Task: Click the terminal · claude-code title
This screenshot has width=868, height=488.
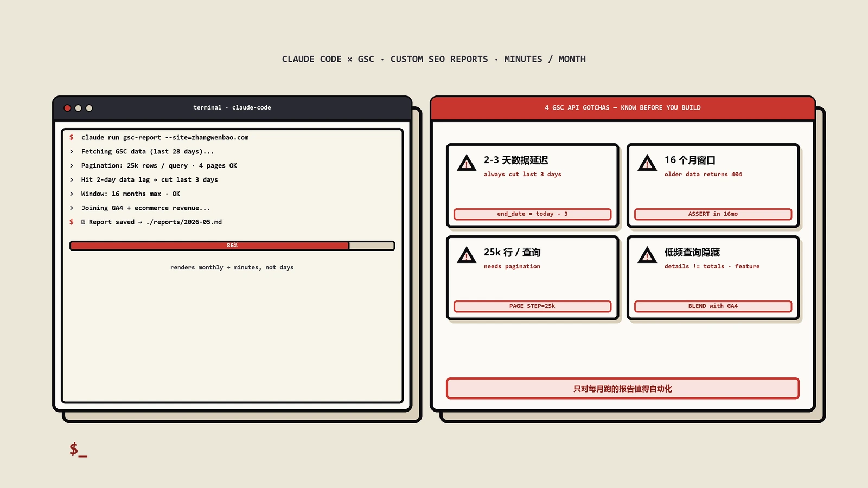Action: (232, 107)
